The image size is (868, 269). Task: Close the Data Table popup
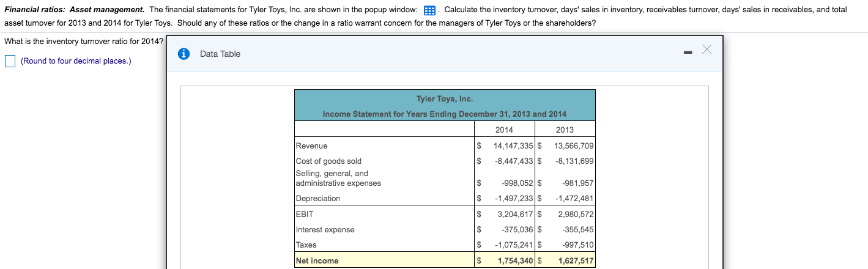(x=707, y=50)
